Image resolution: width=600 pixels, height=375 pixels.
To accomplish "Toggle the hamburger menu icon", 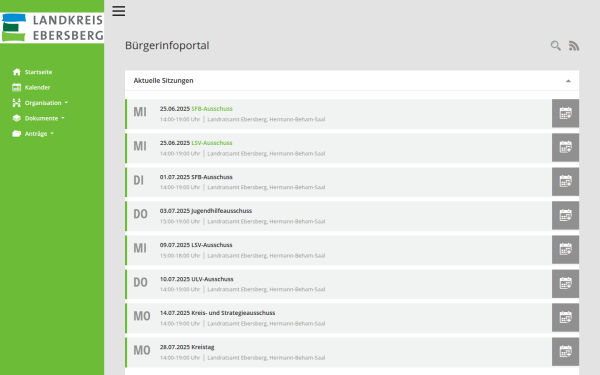I will pyautogui.click(x=119, y=11).
